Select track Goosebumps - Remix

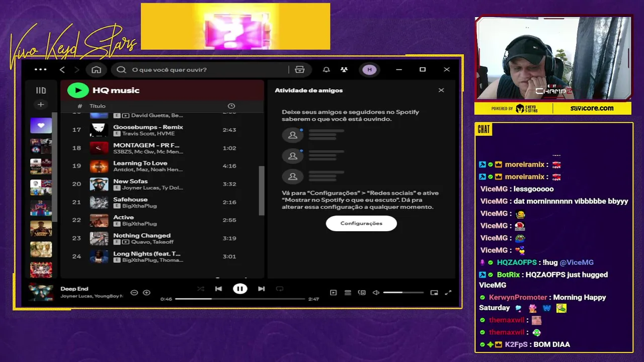(x=148, y=127)
